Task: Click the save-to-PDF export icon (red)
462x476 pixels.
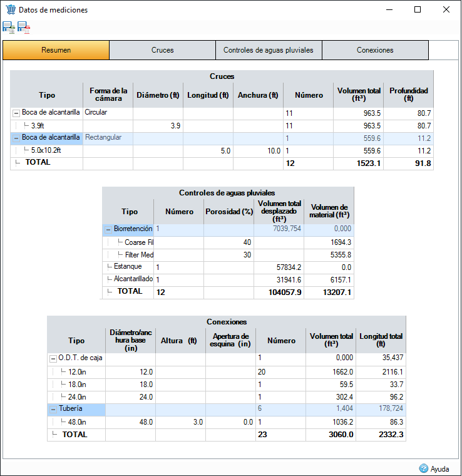Action: tap(24, 28)
